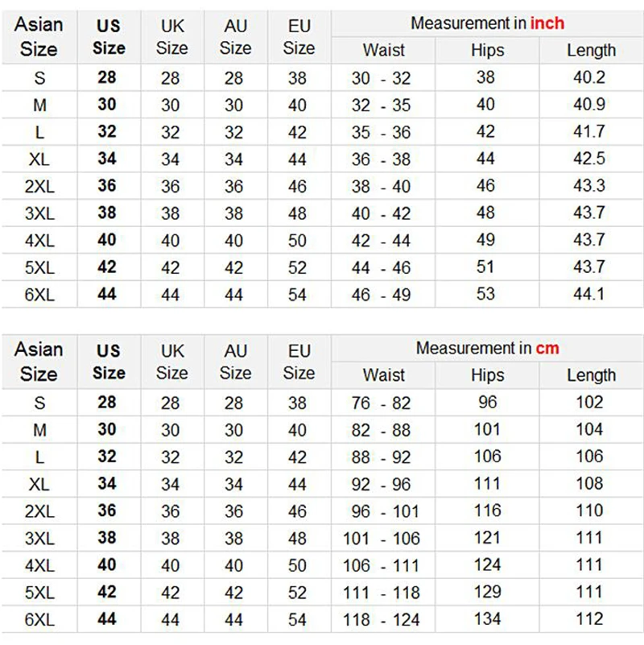Click the 'EU Size' header in the inch table

pyautogui.click(x=299, y=37)
